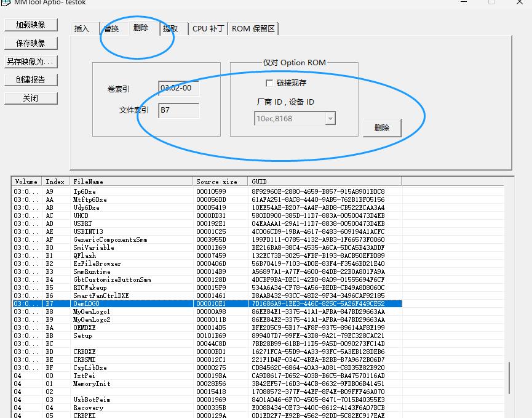Open the CPU 补丁 tab
Screen dimensions: 532x418
[x=208, y=28]
